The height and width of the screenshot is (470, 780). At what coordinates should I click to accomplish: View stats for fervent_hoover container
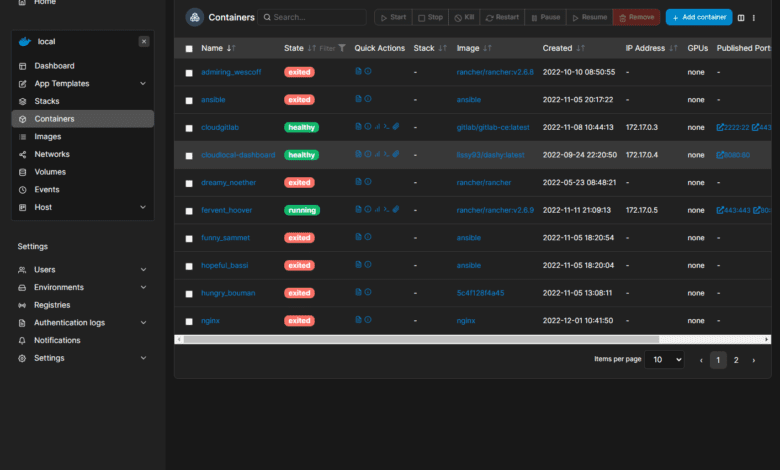point(377,209)
